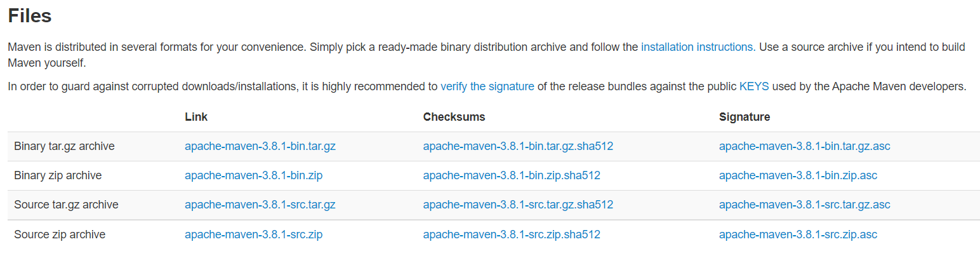Select the Binary tar.gz archive row label

pos(64,146)
